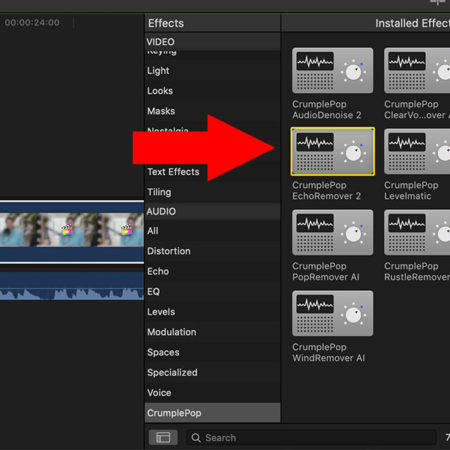Screen dimensions: 450x450
Task: Select the CrumplePop audio category
Action: point(212,413)
